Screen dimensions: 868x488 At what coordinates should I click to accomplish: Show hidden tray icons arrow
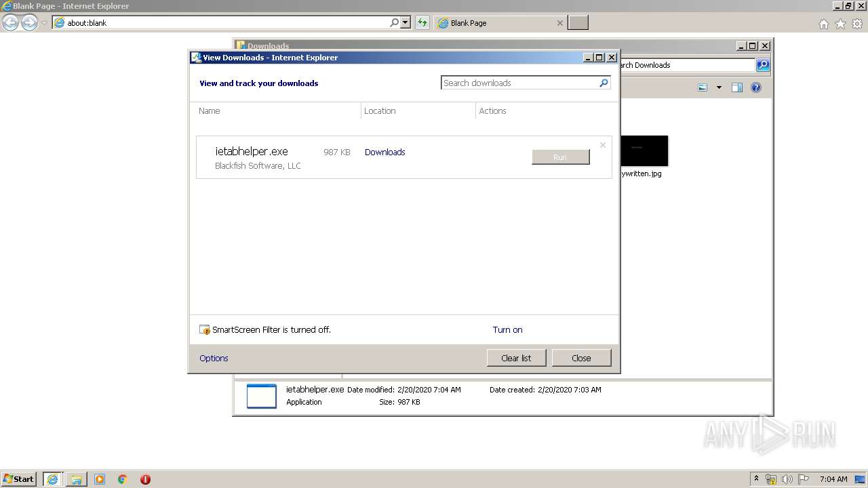click(756, 479)
